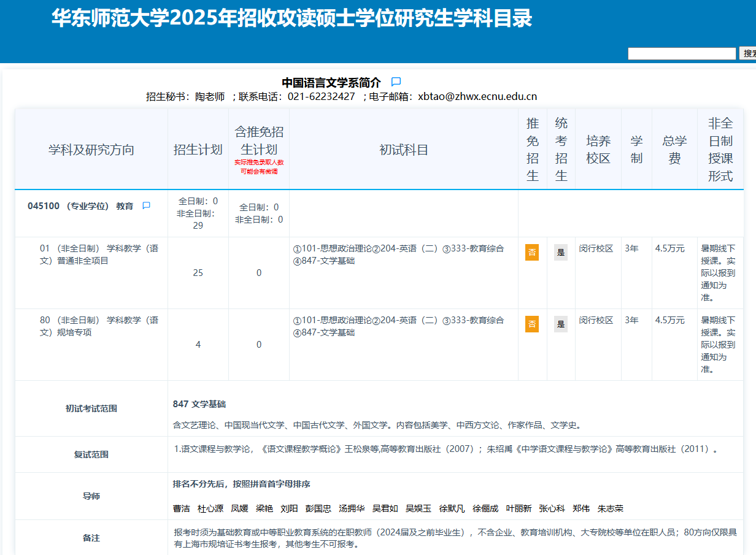The width and height of the screenshot is (756, 555).
Task: Click the 否 badge in row 80
Action: 532,324
